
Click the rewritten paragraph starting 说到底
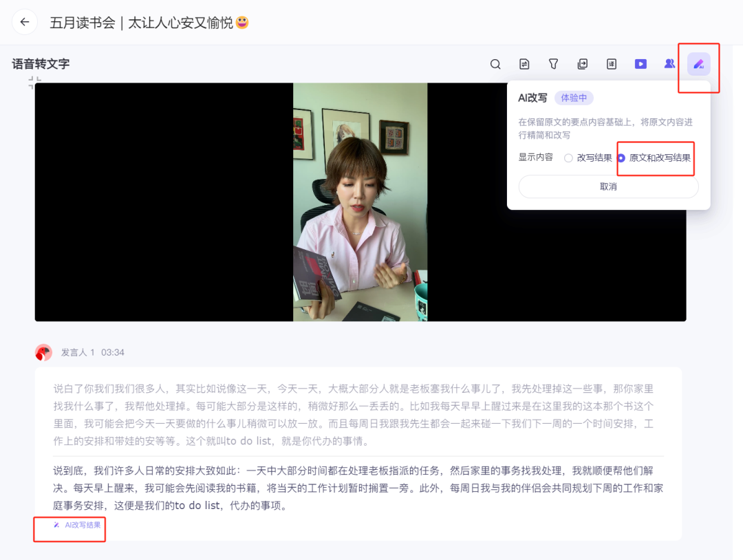pyautogui.click(x=358, y=488)
